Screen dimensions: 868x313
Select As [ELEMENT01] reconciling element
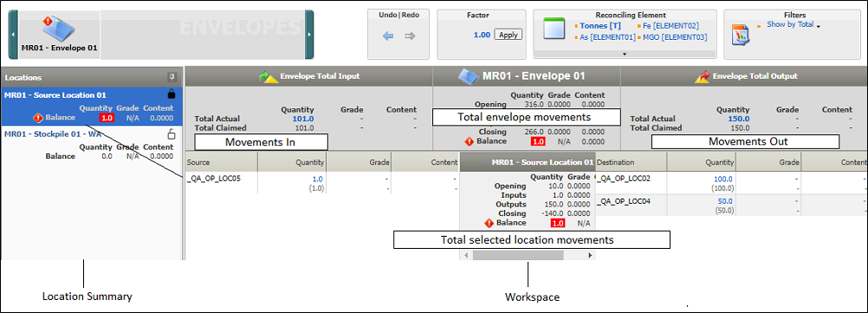pos(607,37)
